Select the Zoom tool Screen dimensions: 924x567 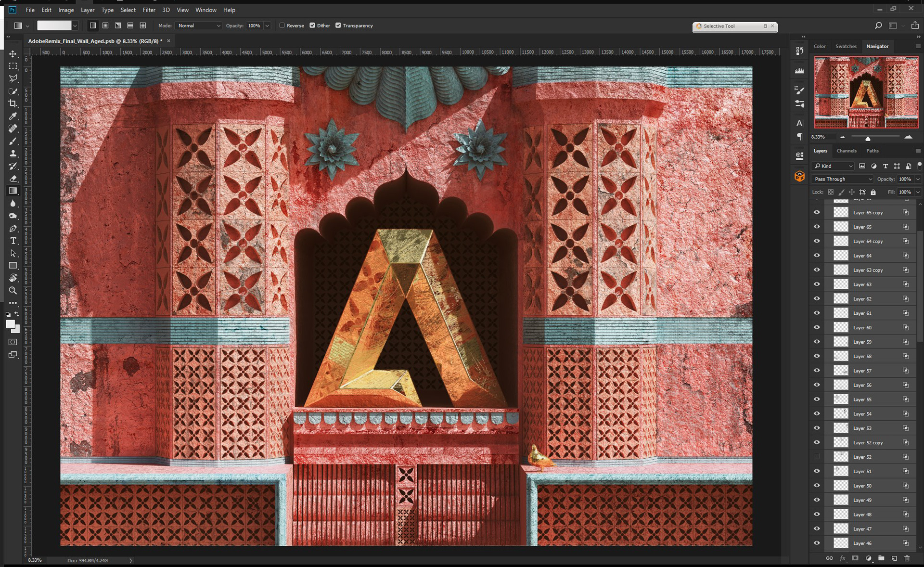click(x=13, y=291)
